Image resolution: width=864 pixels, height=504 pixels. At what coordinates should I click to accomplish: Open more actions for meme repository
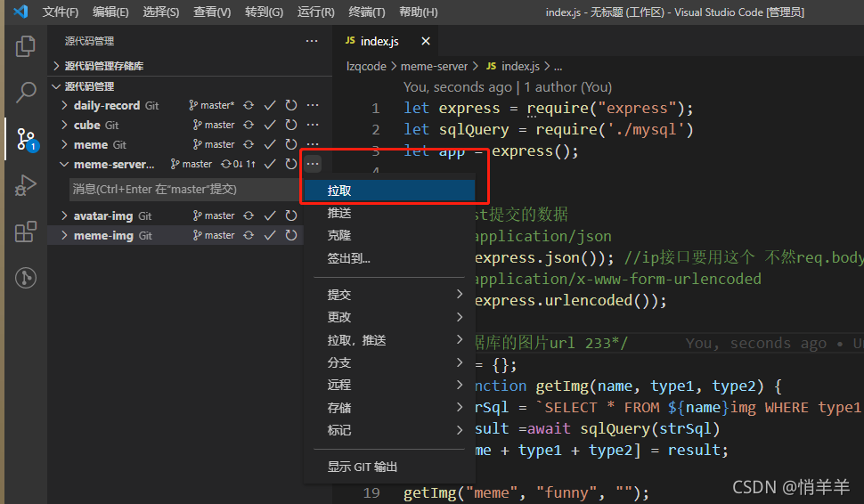[x=313, y=144]
